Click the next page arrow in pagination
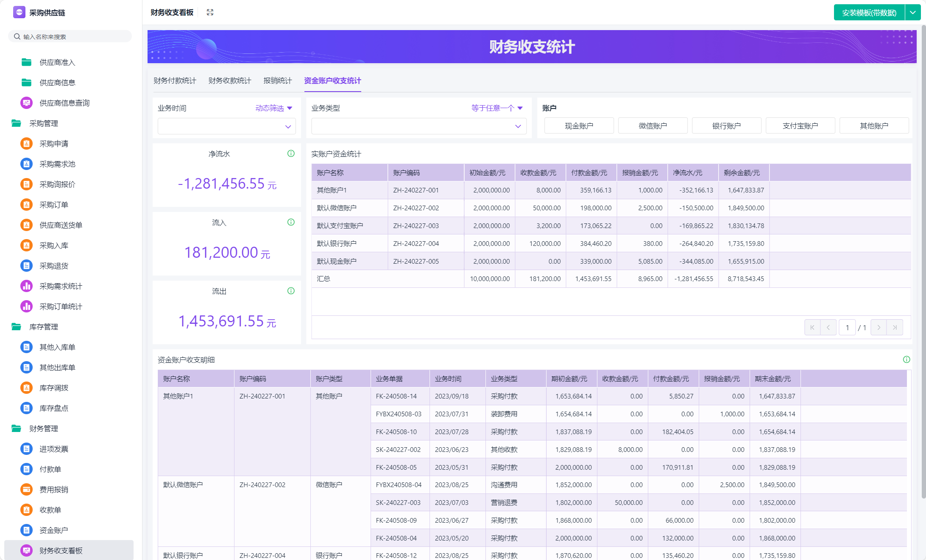Screen dimensions: 926x560 (x=879, y=327)
